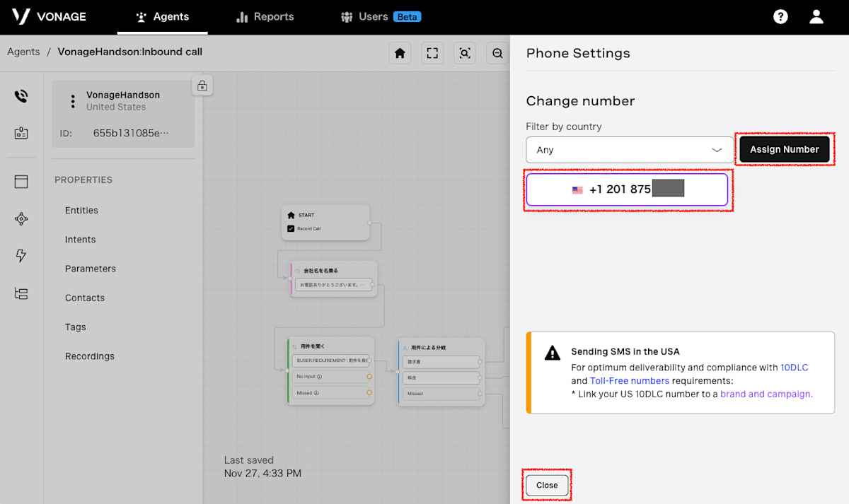
Task: Select the +1 201 875 phone number
Action: pyautogui.click(x=627, y=189)
